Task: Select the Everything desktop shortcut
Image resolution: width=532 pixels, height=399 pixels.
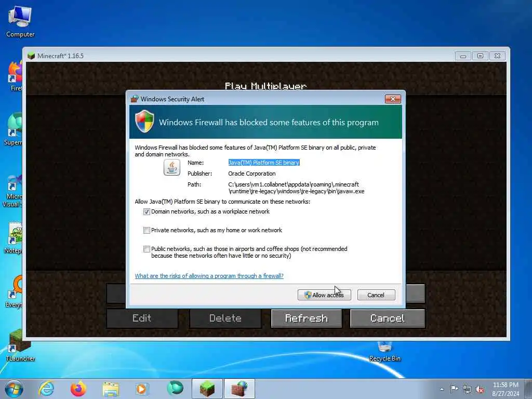Action: tap(14, 292)
